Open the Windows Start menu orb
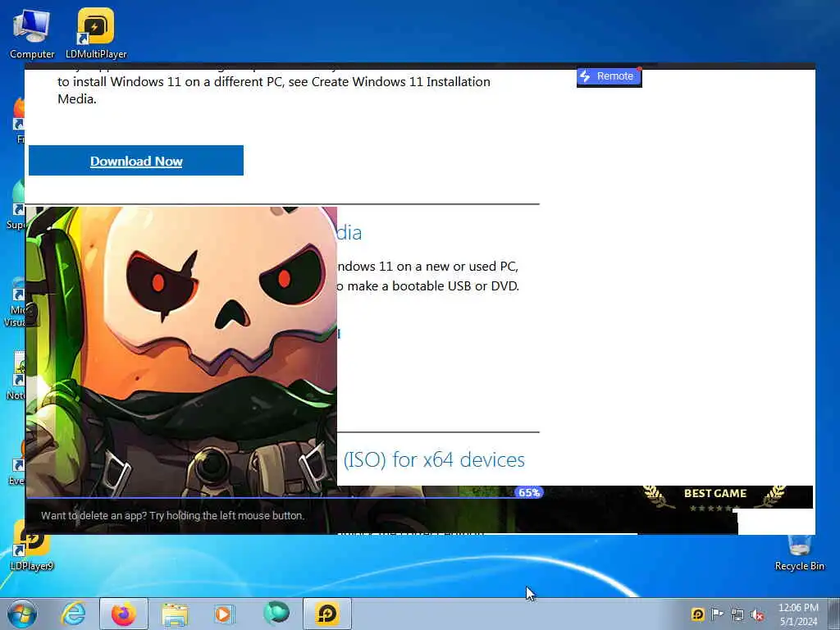 click(22, 614)
